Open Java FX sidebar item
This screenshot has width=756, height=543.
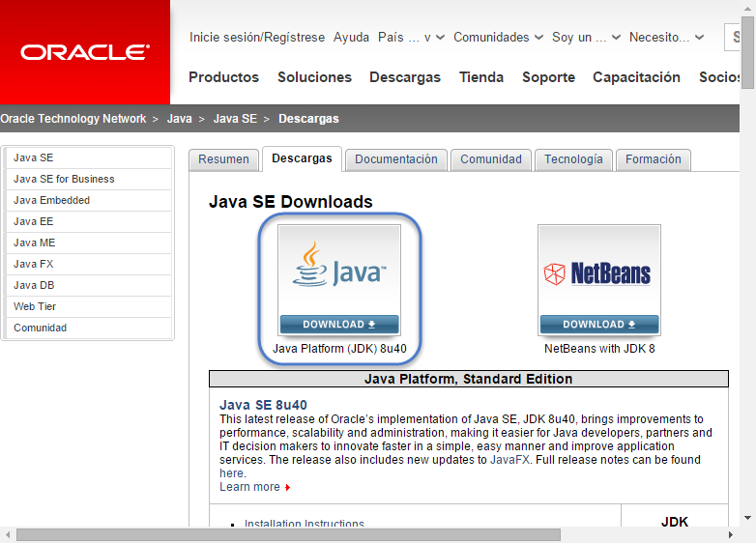point(88,264)
